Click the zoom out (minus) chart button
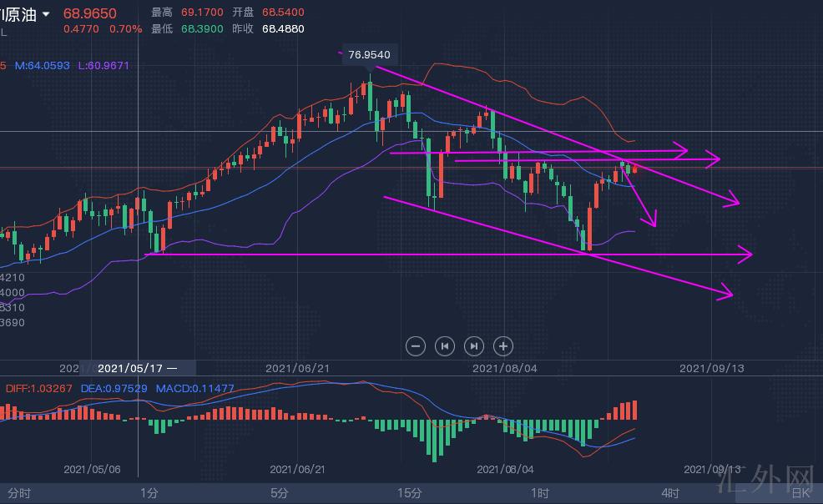 click(x=416, y=345)
